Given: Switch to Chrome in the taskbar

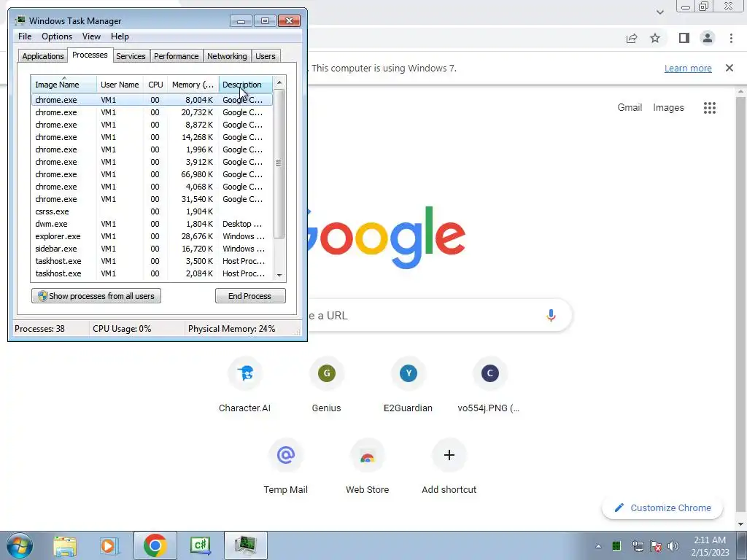Looking at the screenshot, I should point(155,545).
